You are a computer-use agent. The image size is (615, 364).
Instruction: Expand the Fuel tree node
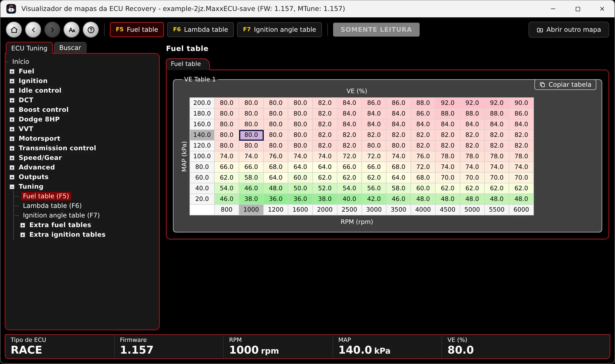pos(12,72)
